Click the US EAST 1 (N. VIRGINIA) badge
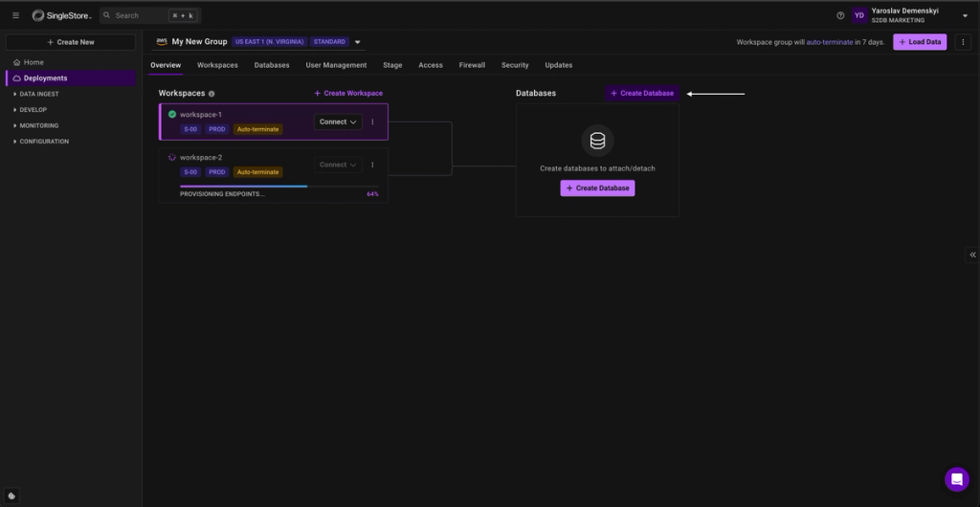Image resolution: width=980 pixels, height=507 pixels. [269, 42]
